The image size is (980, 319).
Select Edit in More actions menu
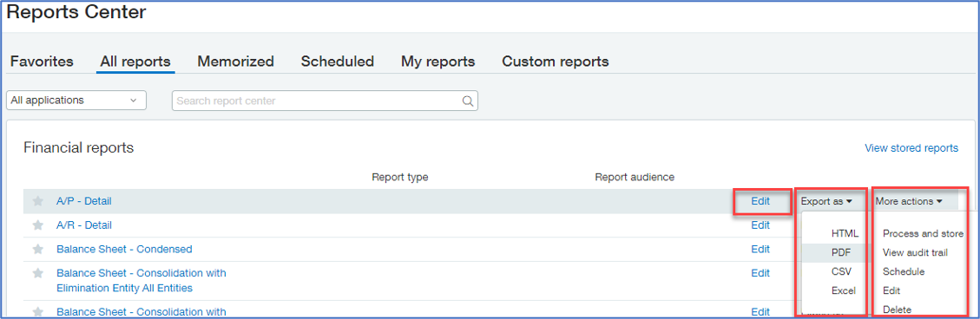[891, 290]
